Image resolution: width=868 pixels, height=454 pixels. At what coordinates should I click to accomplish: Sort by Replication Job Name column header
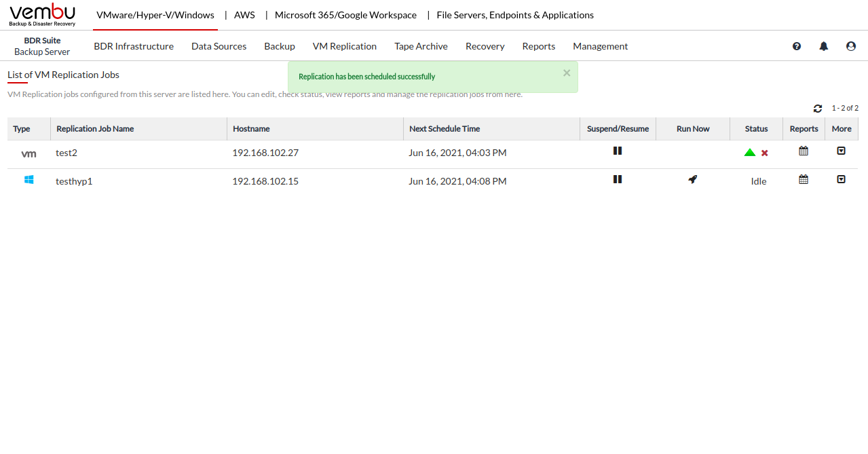pos(95,129)
